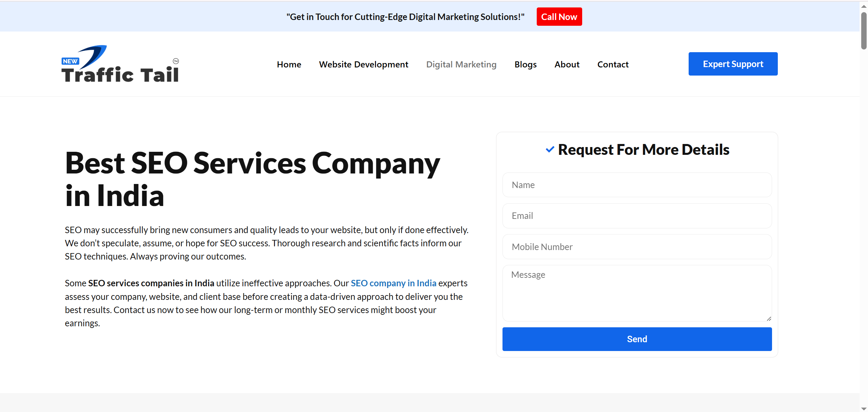The width and height of the screenshot is (868, 412).
Task: Click the Name input field
Action: click(x=637, y=185)
